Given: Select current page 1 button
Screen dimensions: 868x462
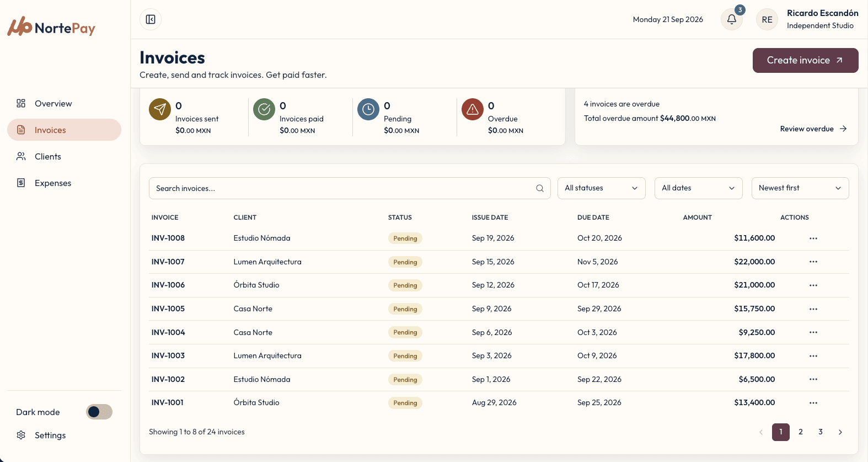Looking at the screenshot, I should point(781,432).
